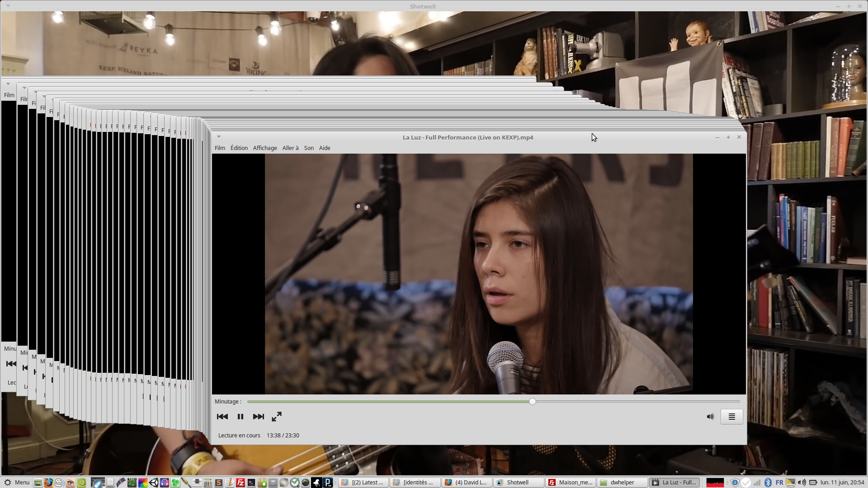The width and height of the screenshot is (868, 488).
Task: Pause the video playback
Action: pyautogui.click(x=241, y=417)
